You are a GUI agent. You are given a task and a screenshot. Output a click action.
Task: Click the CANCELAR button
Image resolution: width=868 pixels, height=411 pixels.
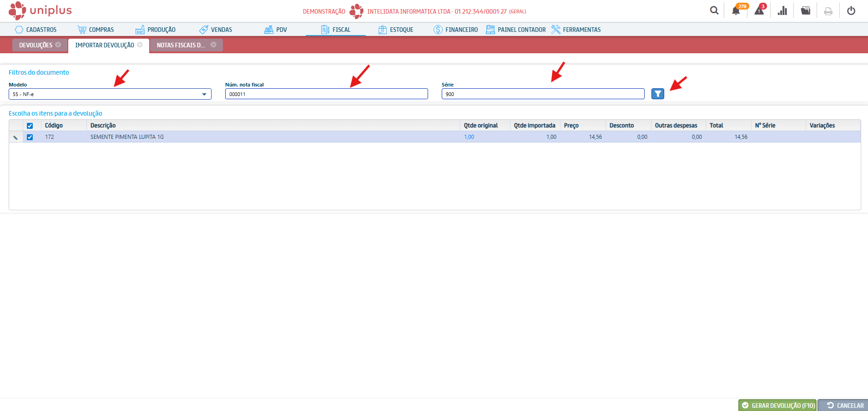click(845, 405)
